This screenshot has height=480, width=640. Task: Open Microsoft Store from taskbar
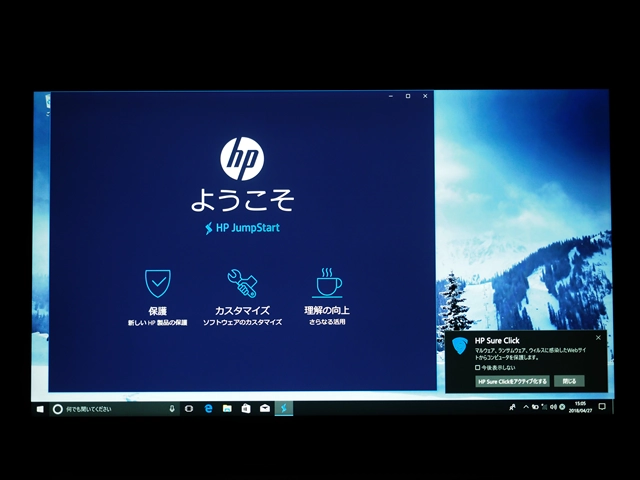pyautogui.click(x=246, y=408)
